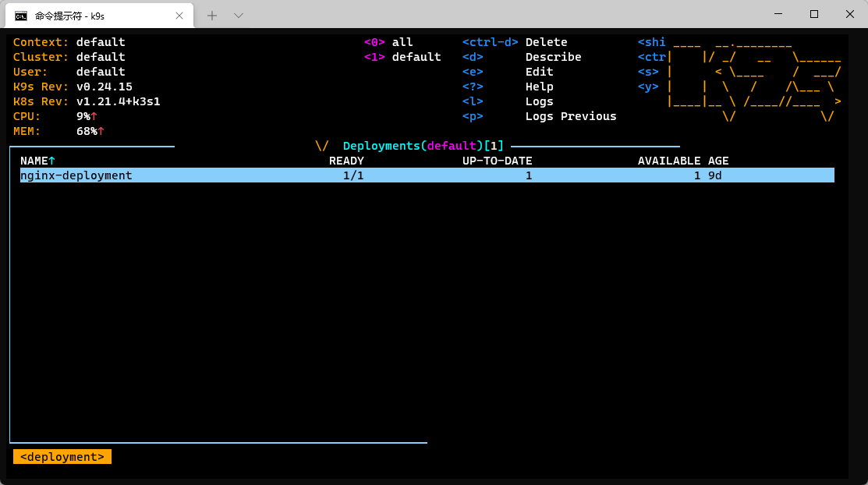Click the Describe shortcut hint
The image size is (868, 485).
[x=553, y=57]
